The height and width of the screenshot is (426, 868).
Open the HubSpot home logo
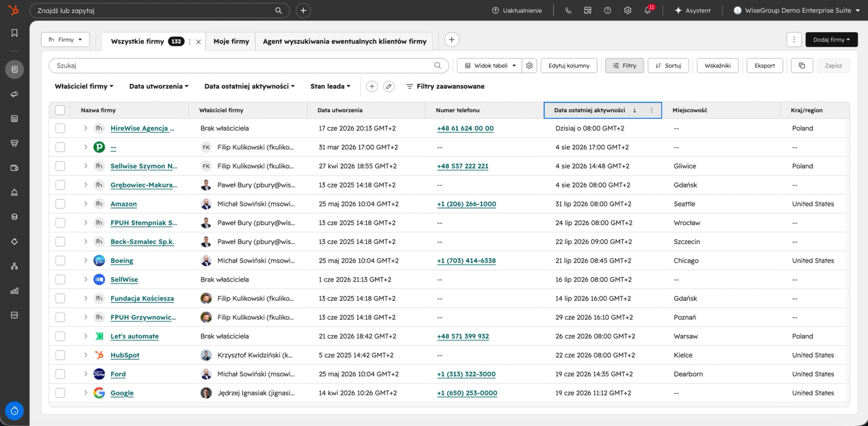(x=14, y=10)
